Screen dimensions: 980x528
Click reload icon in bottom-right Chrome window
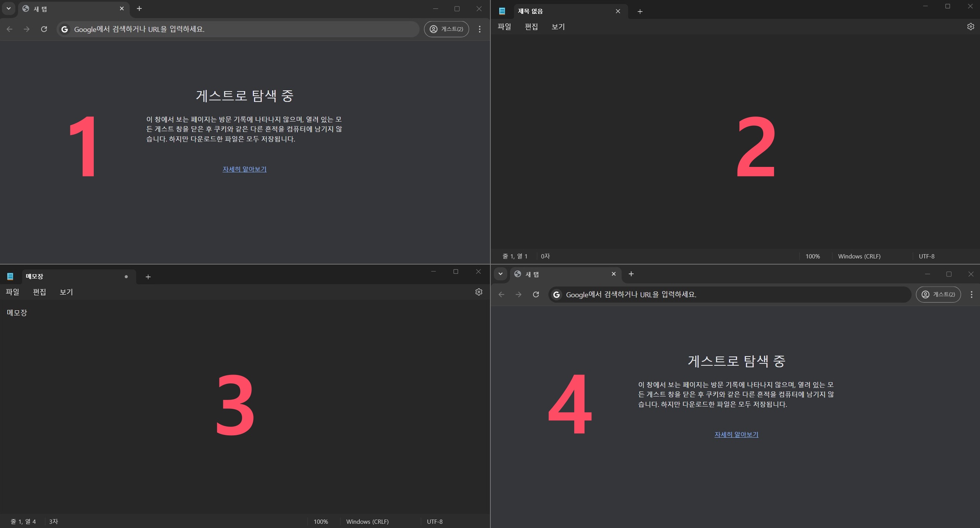coord(536,295)
